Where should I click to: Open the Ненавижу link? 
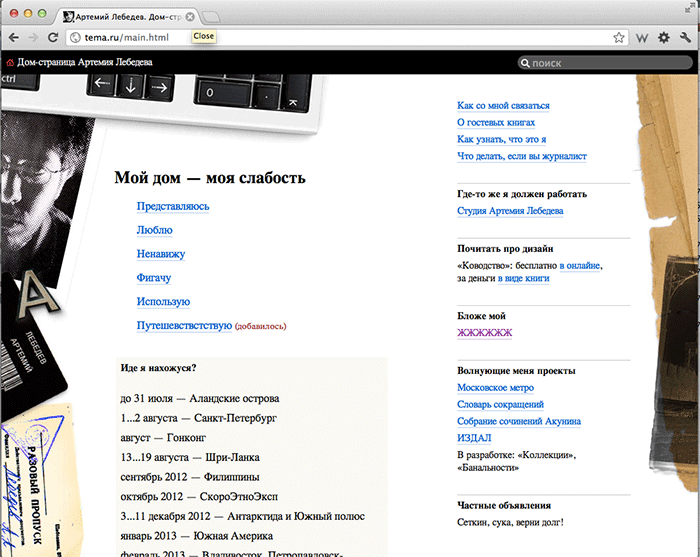(x=161, y=254)
